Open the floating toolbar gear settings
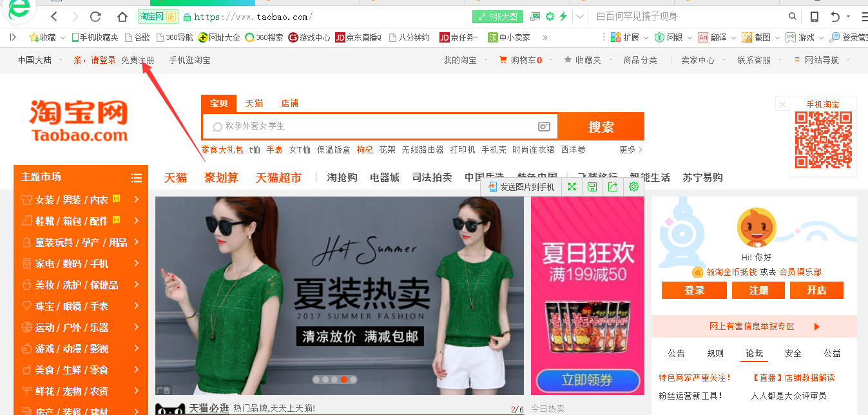Screen dimensions: 868x415 pos(633,187)
